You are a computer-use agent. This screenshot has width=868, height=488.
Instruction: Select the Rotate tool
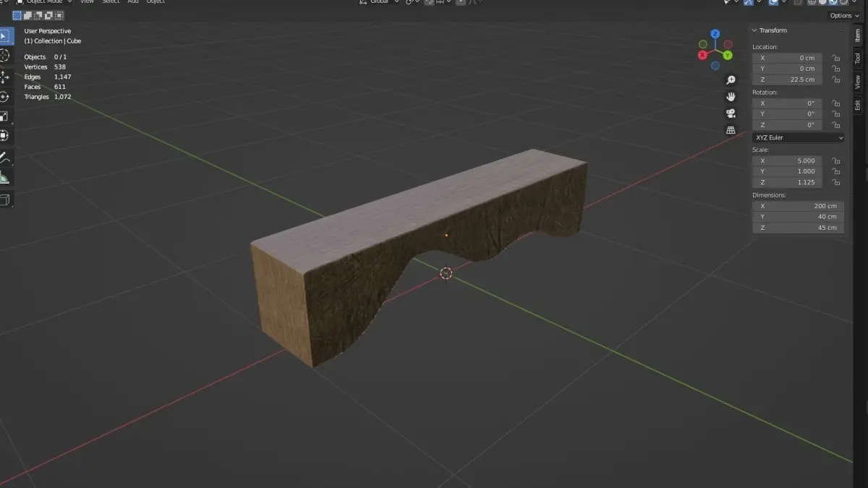click(6, 96)
